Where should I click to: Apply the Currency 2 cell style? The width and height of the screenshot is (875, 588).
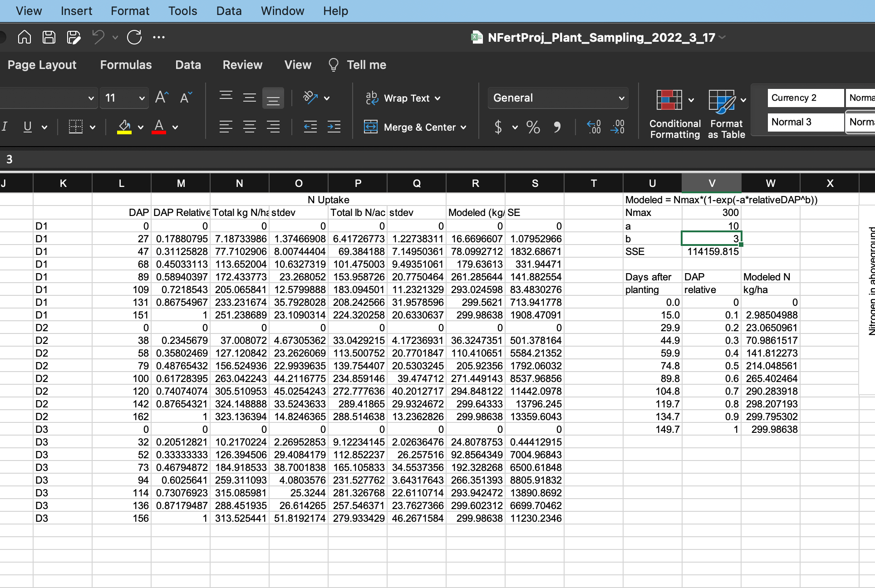click(805, 98)
